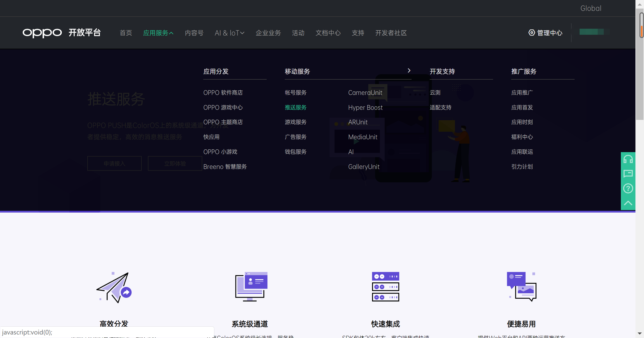Click the monitor 系统级通道 icon

pos(251,287)
